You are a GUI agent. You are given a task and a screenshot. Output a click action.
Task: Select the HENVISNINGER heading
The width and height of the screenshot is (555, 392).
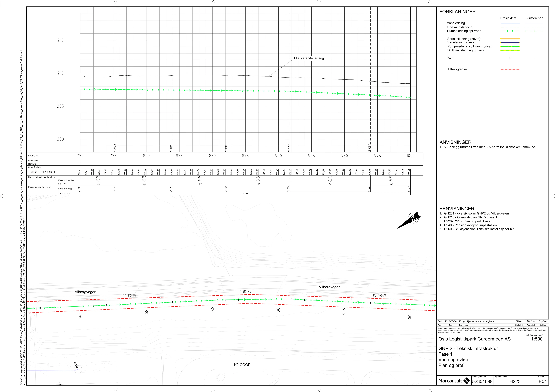457,209
